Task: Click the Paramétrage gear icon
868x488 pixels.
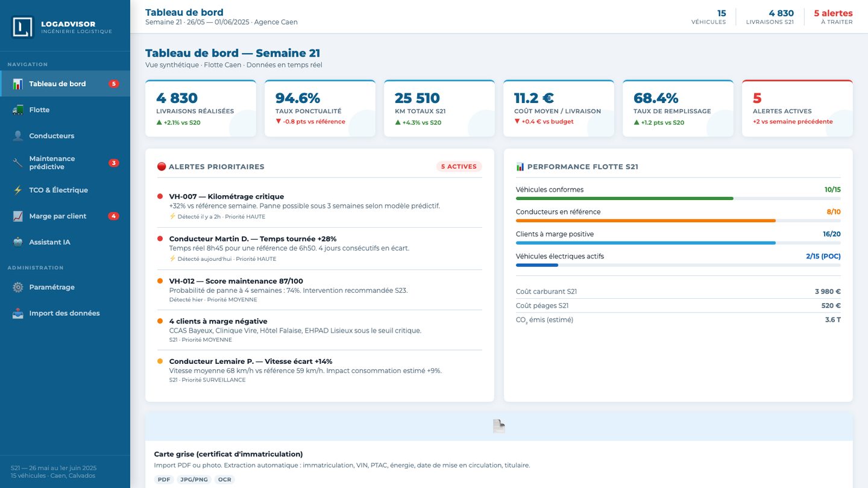Action: [18, 287]
